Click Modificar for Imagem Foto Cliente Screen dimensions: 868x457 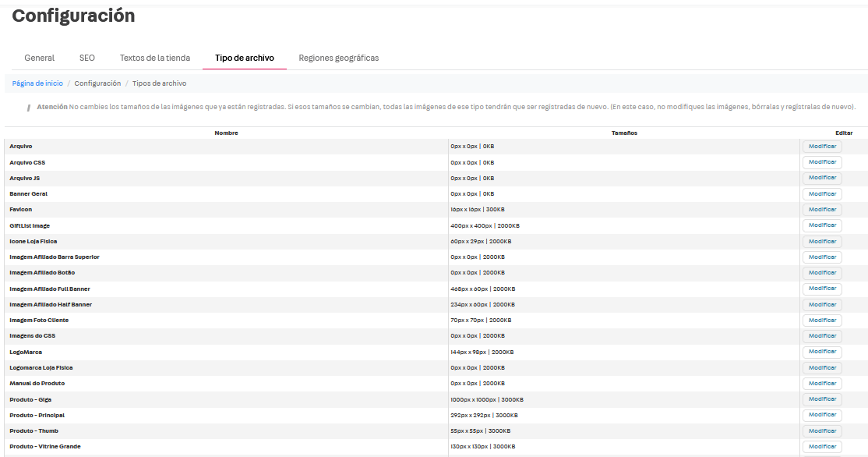[x=822, y=321]
